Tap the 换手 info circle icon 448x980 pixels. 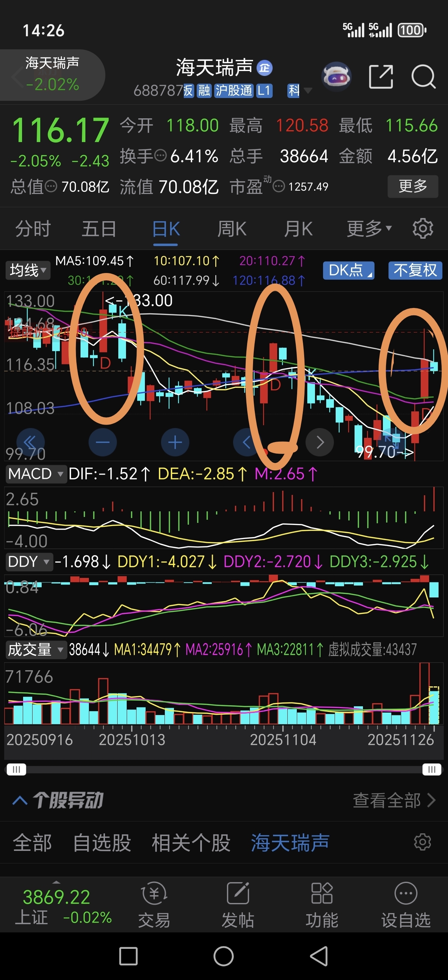click(161, 156)
